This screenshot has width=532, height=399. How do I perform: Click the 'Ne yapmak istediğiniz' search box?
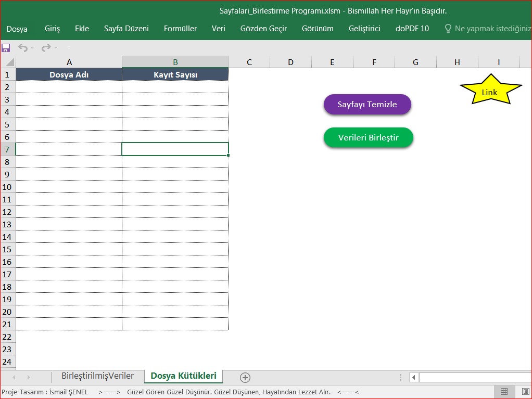pos(492,29)
